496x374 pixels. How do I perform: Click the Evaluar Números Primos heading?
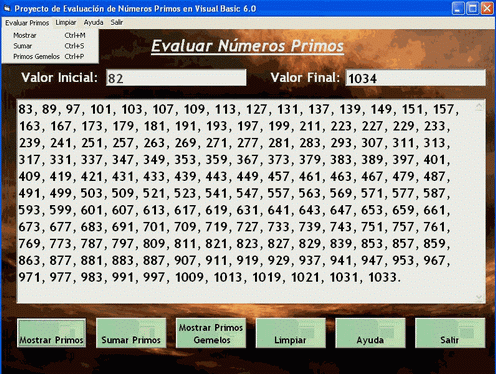coord(247,46)
